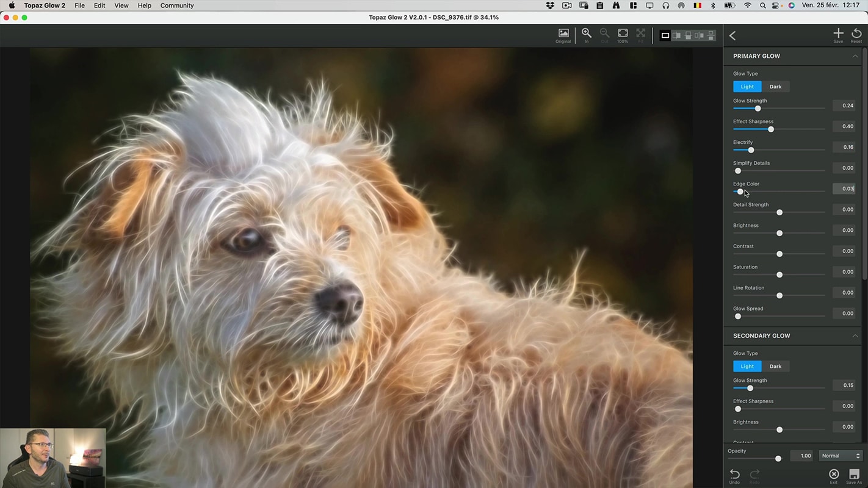
Task: Open the Apple menu
Action: pos(12,5)
